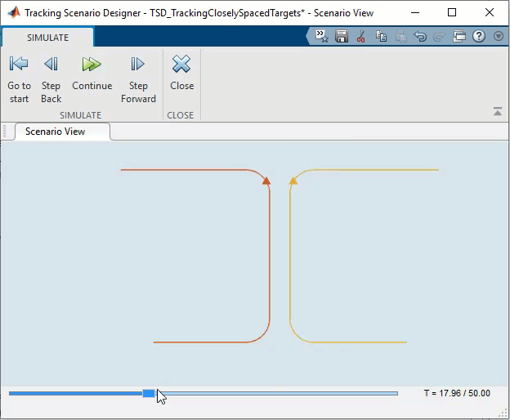
Task: Open favorite commands icon in quick access toolbar
Action: point(322,36)
